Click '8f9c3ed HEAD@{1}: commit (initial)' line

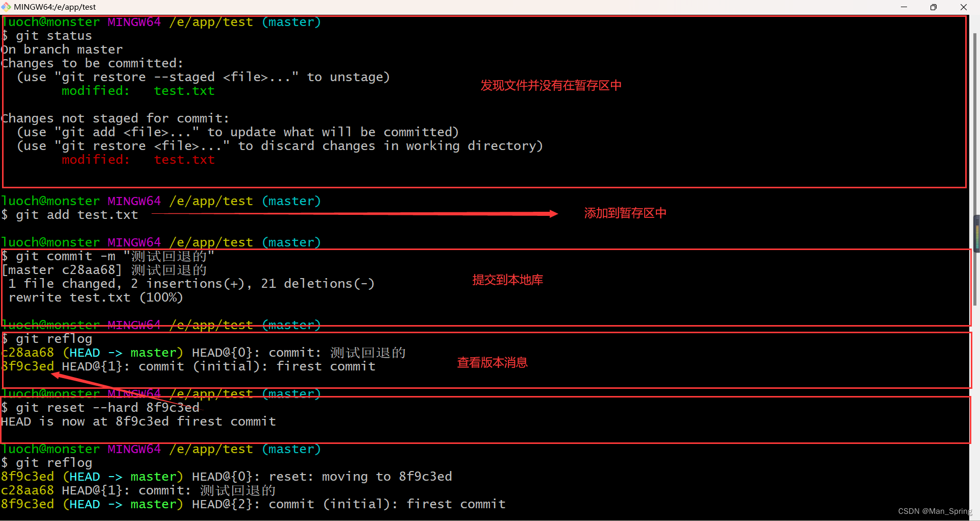[x=188, y=366]
